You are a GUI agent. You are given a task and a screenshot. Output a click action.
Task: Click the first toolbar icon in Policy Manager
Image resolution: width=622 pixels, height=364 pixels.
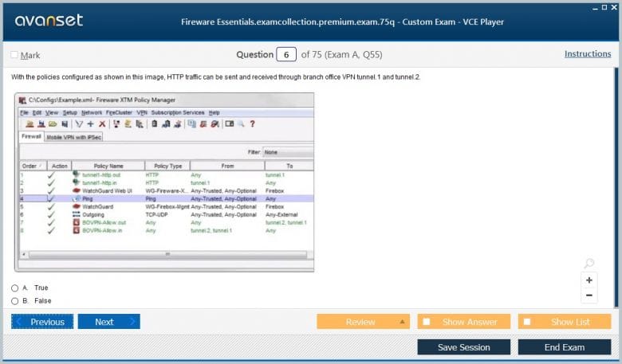30,124
